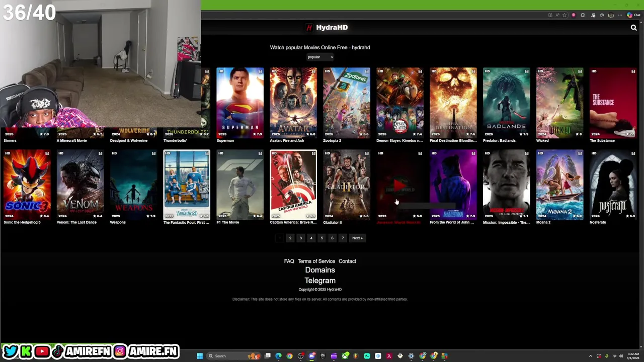644x362 pixels.
Task: Open the Xbox app from the taskbar
Action: click(x=345, y=356)
